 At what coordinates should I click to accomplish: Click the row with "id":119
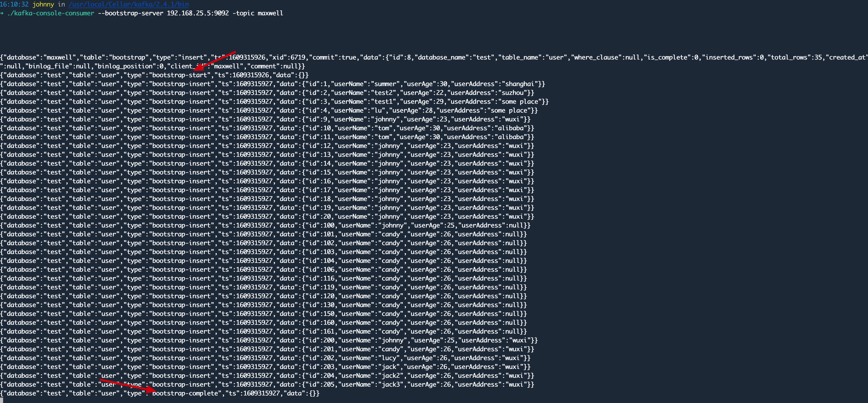coord(264,287)
